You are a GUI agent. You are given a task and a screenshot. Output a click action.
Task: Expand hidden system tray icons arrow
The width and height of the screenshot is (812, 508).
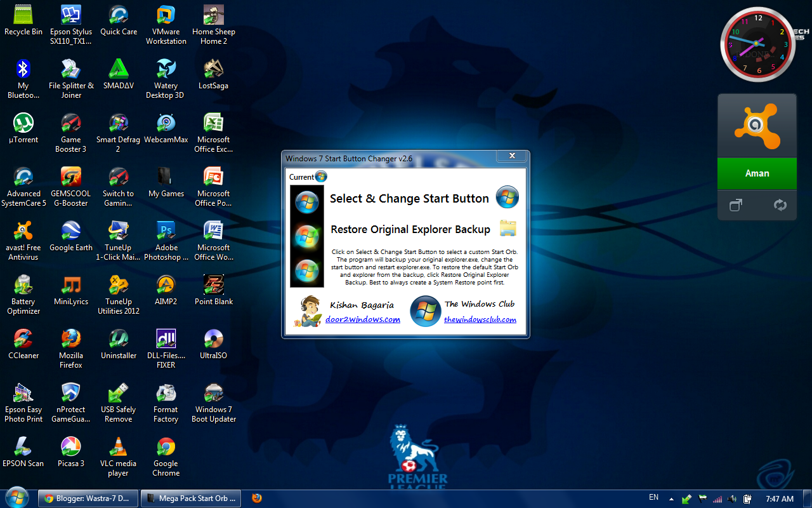point(671,499)
